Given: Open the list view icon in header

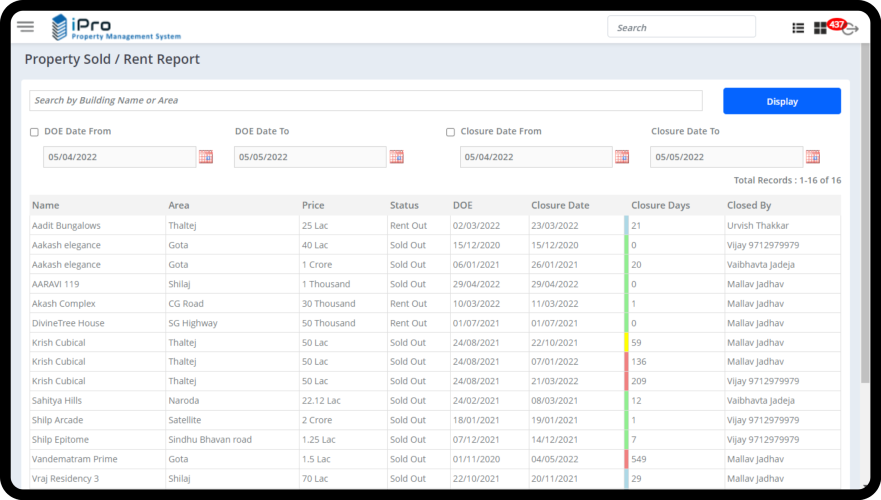Looking at the screenshot, I should (x=798, y=28).
